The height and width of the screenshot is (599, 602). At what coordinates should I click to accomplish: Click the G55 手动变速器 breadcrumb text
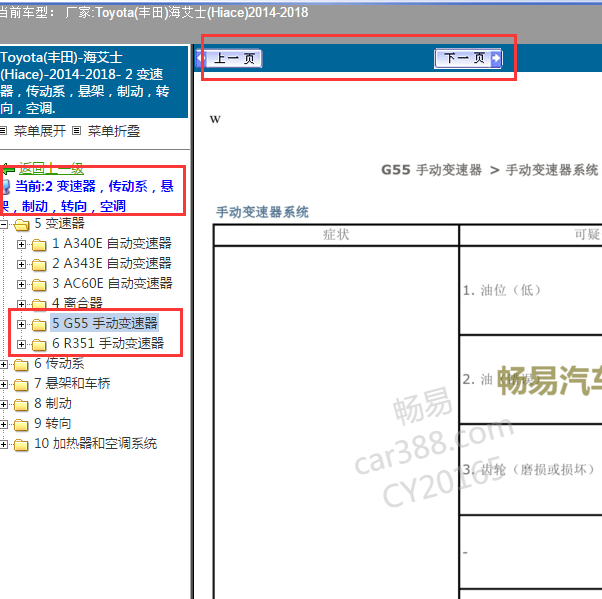point(432,170)
